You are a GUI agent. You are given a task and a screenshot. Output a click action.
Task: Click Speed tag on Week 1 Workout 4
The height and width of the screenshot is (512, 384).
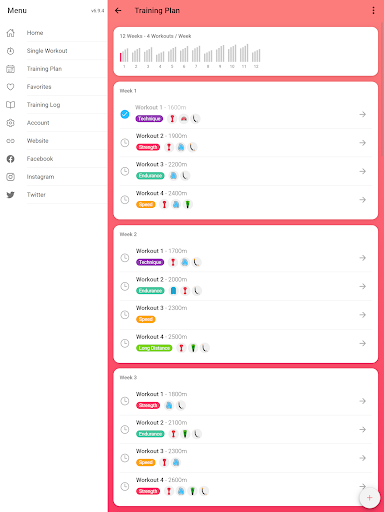click(146, 204)
